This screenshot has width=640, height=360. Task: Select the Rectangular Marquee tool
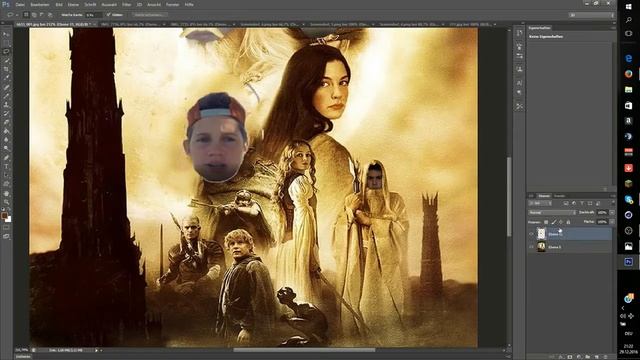coord(6,43)
